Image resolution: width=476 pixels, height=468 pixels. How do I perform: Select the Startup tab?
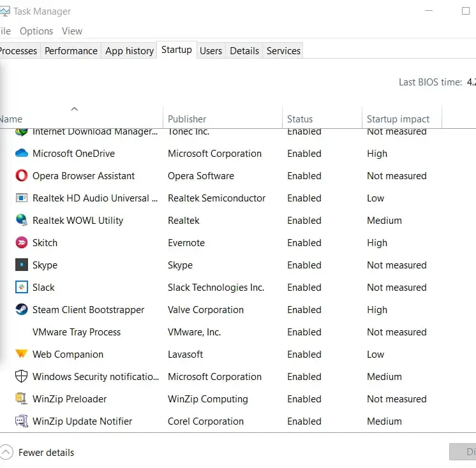pos(177,50)
